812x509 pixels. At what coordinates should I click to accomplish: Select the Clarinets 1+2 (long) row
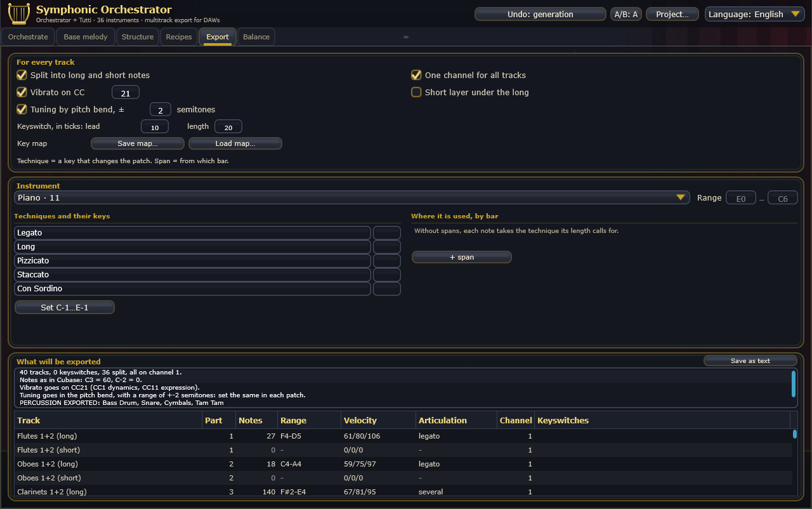click(403, 492)
